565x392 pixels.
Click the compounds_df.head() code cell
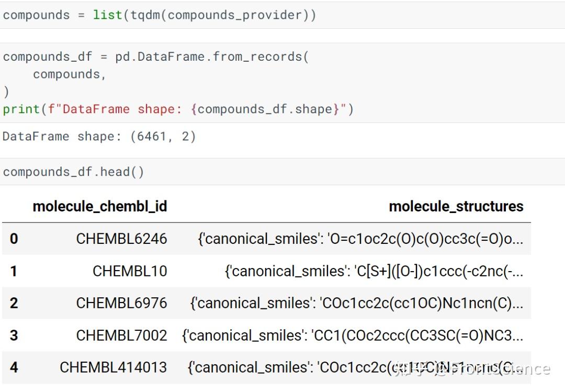tap(73, 172)
